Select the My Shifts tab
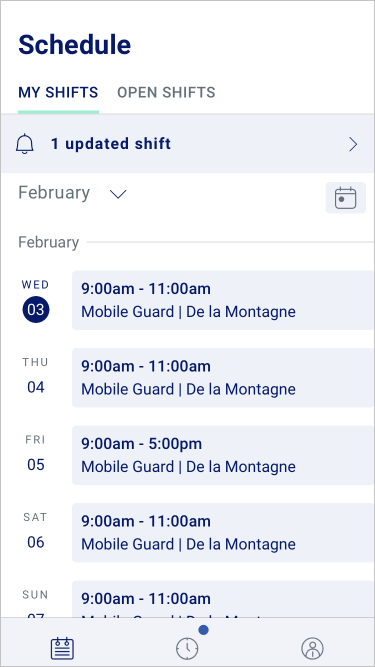Viewport: 375px width, 667px height. [58, 92]
